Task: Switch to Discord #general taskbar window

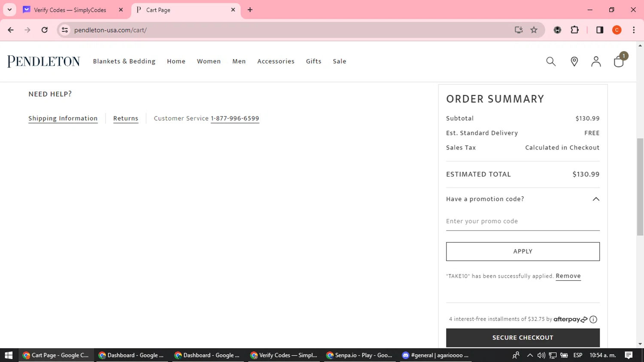Action: [436, 355]
